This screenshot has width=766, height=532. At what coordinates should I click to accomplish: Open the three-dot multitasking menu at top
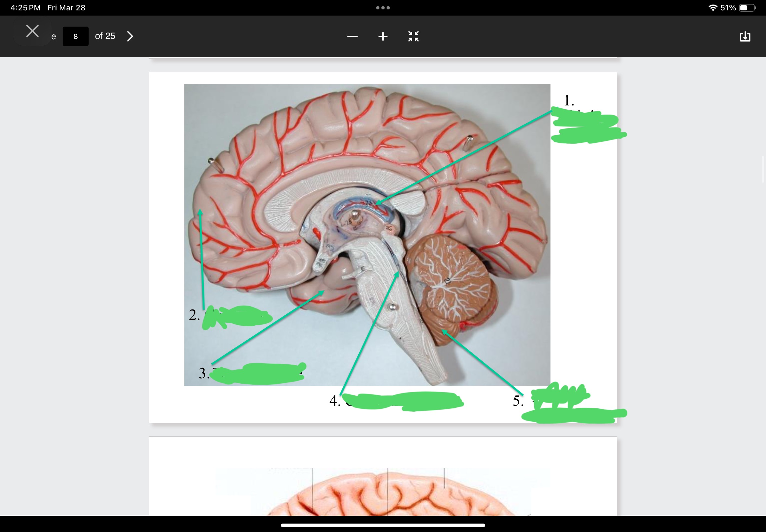pos(383,8)
